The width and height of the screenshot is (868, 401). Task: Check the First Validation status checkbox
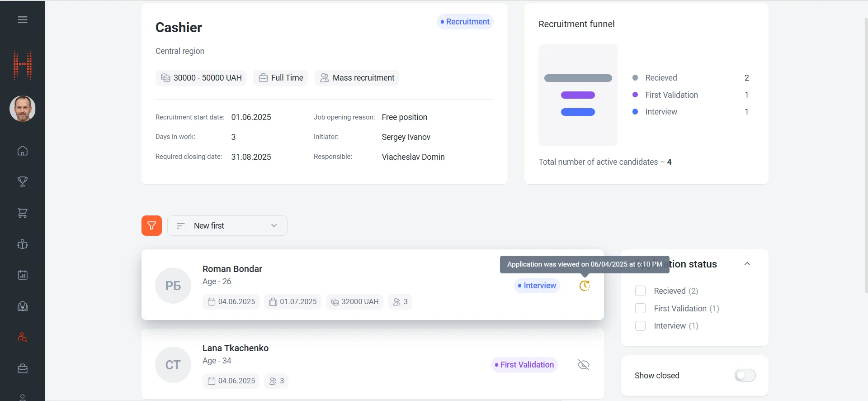640,309
